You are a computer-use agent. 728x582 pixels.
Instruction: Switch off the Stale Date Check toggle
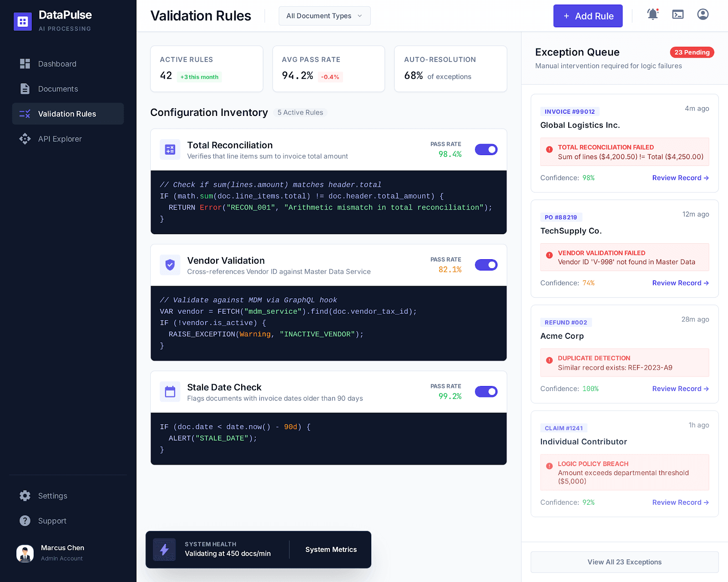[486, 392]
